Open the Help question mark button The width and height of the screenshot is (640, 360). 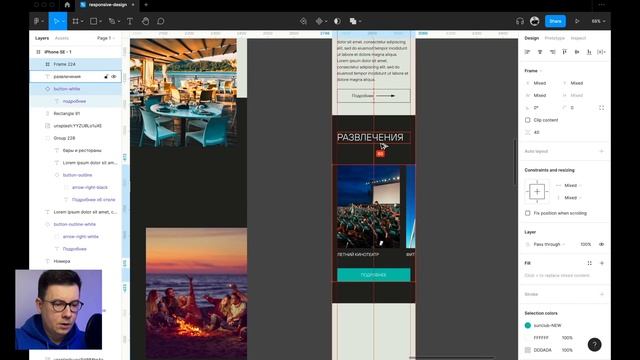(x=594, y=344)
